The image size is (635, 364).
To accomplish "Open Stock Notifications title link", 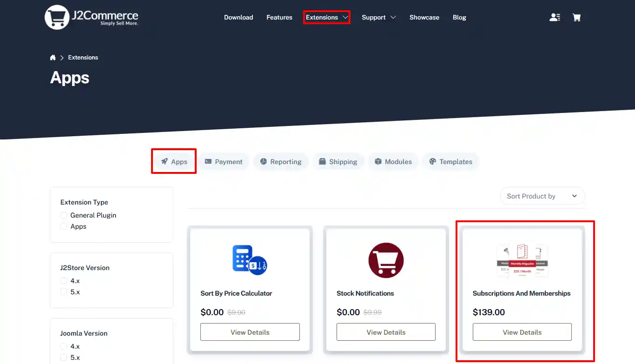I will (365, 293).
